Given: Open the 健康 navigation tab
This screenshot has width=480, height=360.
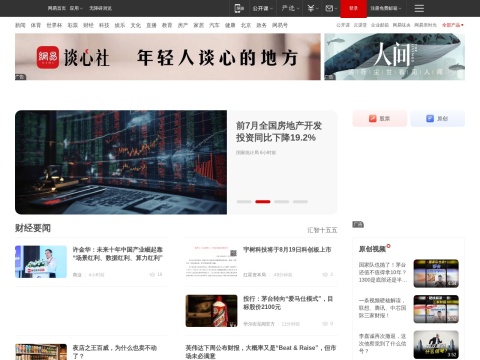Looking at the screenshot, I should (230, 25).
